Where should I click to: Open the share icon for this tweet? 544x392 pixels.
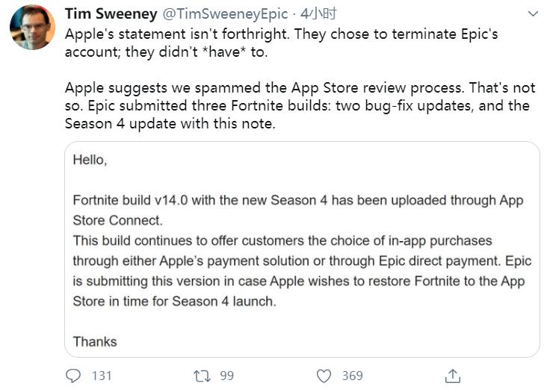point(452,375)
